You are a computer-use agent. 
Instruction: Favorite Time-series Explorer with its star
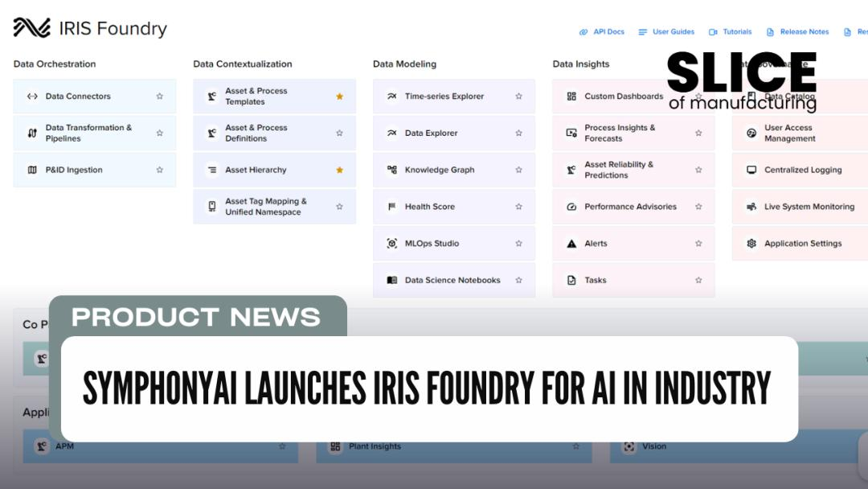point(518,97)
